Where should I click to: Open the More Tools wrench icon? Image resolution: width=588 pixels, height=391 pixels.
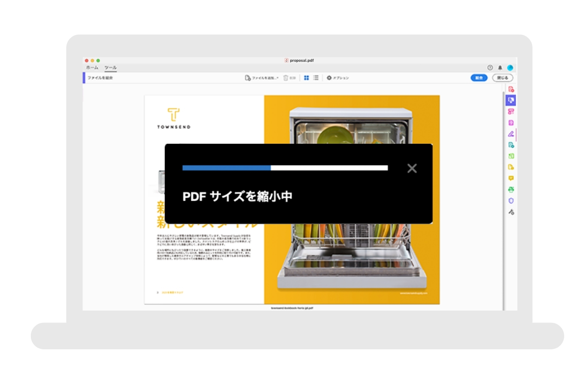(511, 212)
